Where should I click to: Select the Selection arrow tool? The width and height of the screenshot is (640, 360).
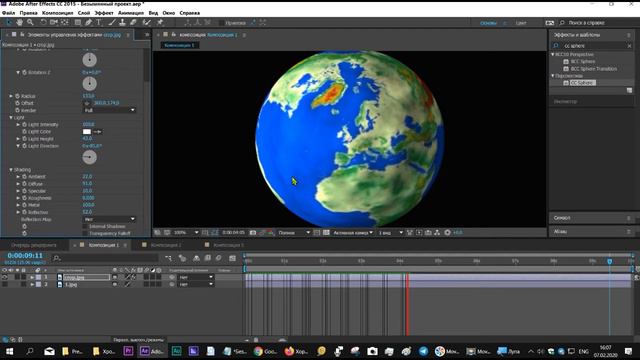(x=9, y=22)
